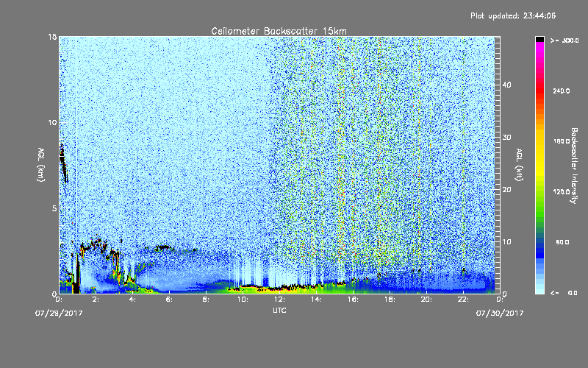This screenshot has width=588, height=368.
Task: Click the colorbar value 240.0
Action: 562,91
